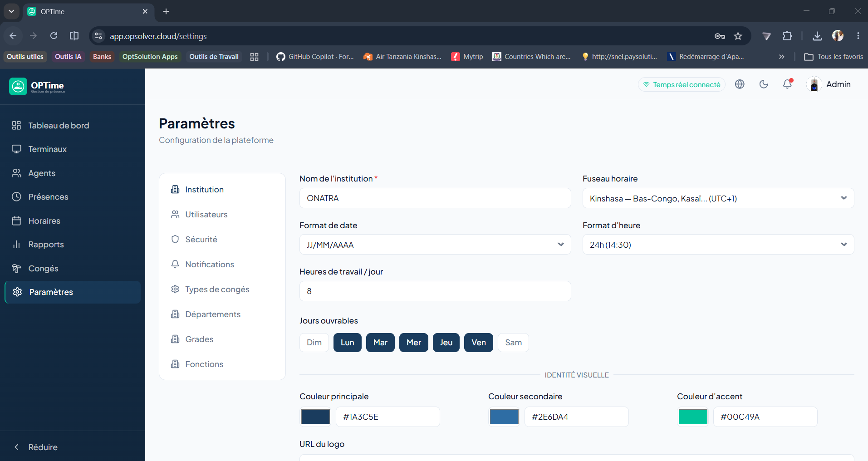The width and height of the screenshot is (868, 461).
Task: Open the browser extensions puzzle icon
Action: pyautogui.click(x=788, y=36)
